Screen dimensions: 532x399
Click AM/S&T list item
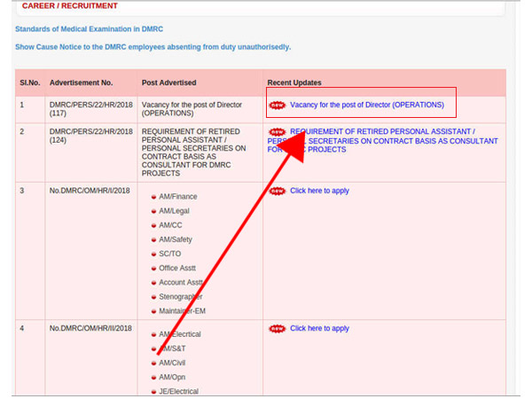[x=172, y=348]
